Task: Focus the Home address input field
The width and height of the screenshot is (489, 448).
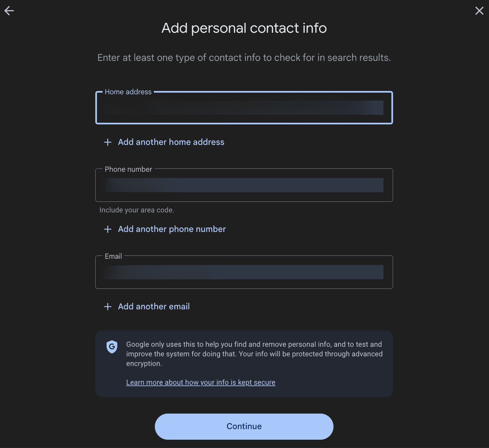Action: coord(244,108)
